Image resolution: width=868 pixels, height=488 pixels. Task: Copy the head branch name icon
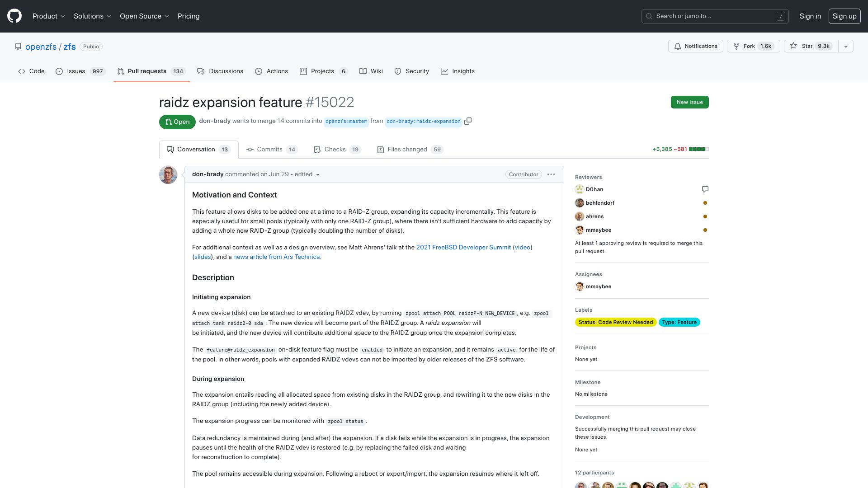468,121
